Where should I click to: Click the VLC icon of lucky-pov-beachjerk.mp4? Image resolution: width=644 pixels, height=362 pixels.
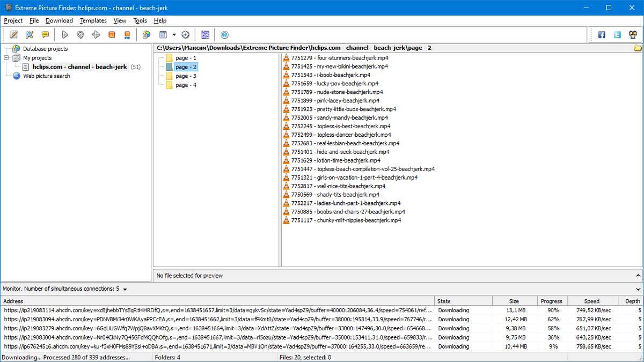[x=286, y=84]
